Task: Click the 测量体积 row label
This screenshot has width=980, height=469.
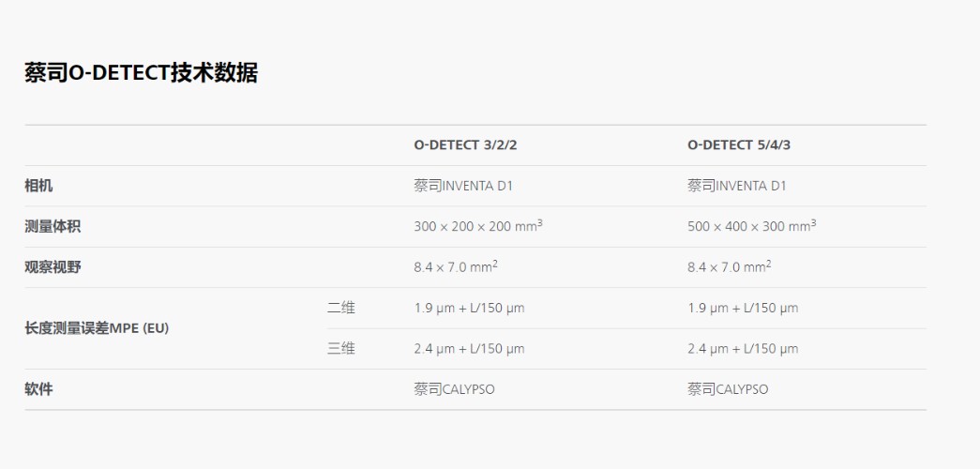Action: 53,227
